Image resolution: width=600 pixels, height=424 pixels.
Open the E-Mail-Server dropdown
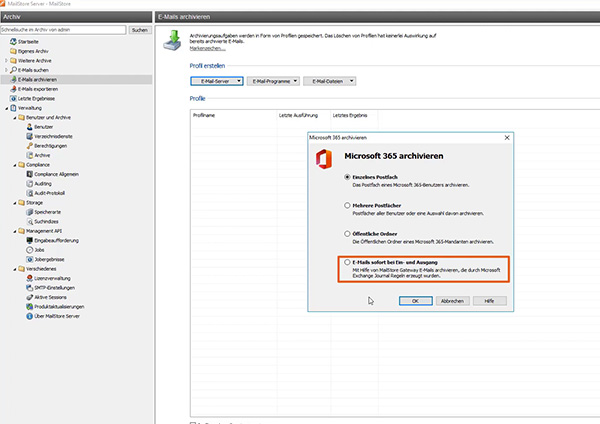tap(216, 81)
